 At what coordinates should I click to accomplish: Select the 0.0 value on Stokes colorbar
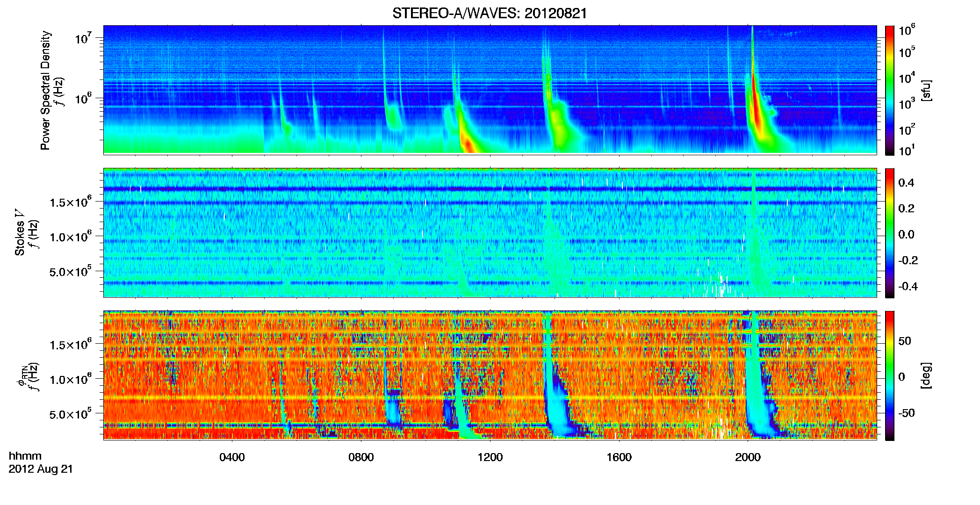coord(906,234)
